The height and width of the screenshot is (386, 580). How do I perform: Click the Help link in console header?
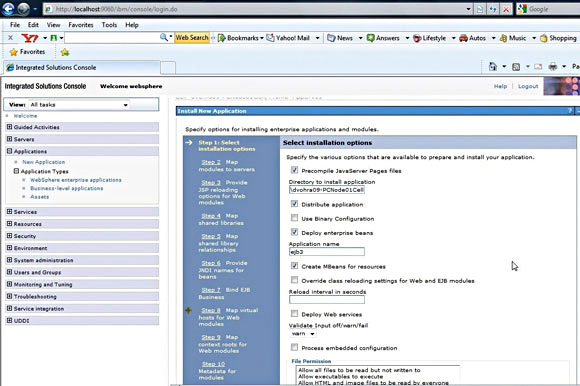point(500,86)
